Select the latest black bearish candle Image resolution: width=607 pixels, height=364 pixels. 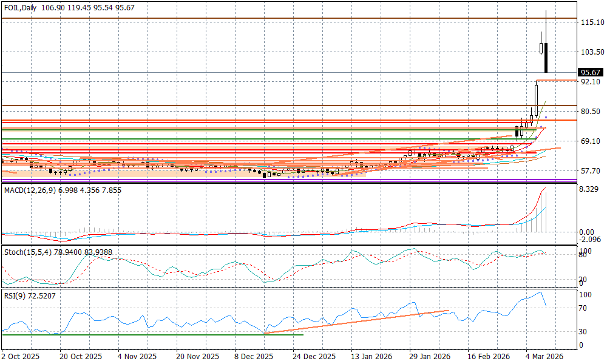[x=546, y=58]
